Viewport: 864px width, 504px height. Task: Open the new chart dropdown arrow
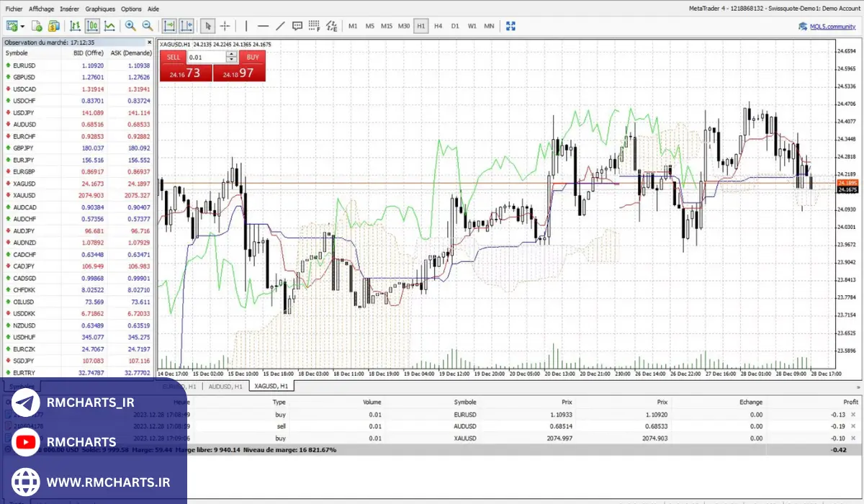23,26
